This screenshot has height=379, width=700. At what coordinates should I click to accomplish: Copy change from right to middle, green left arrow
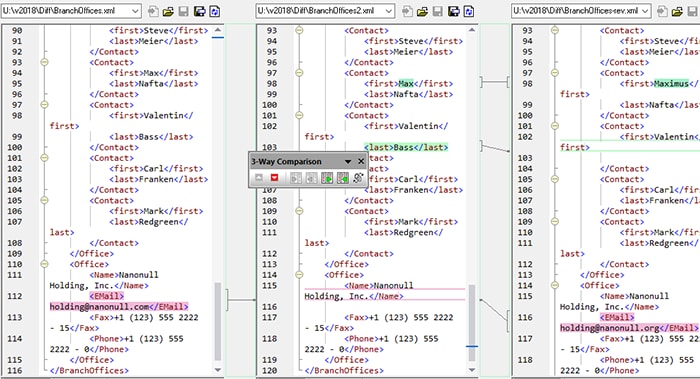tap(342, 178)
